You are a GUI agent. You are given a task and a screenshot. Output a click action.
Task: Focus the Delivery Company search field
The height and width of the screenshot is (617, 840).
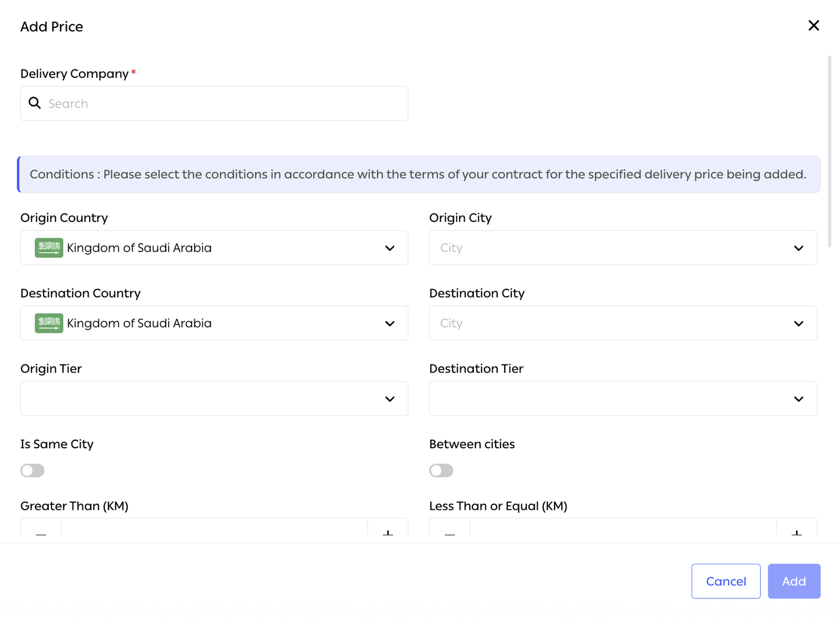point(214,104)
